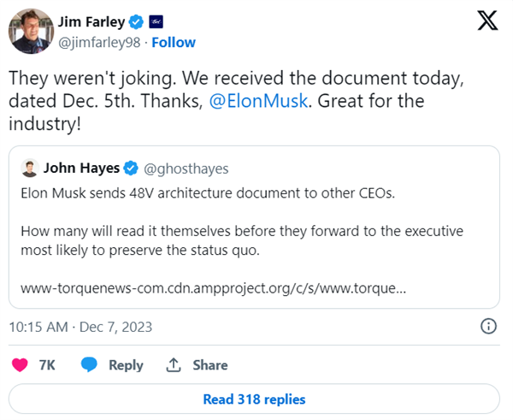Screen dimensions: 513x420
Task: Click the Reply text label
Action: [x=126, y=364]
